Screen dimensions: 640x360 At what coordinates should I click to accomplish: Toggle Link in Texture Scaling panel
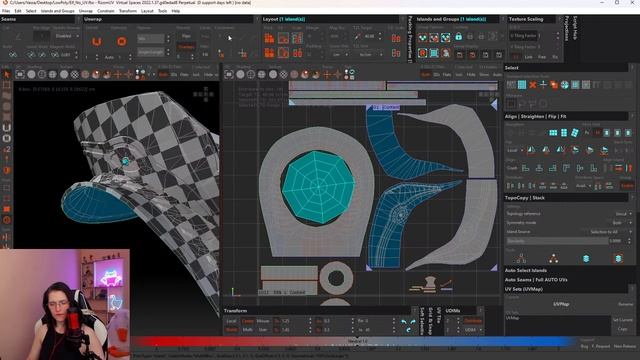tap(528, 57)
